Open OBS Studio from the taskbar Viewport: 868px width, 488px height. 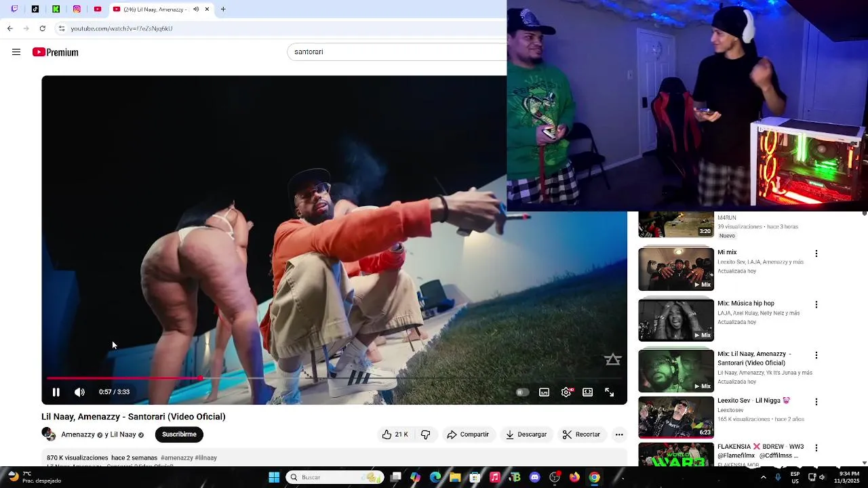point(555,477)
